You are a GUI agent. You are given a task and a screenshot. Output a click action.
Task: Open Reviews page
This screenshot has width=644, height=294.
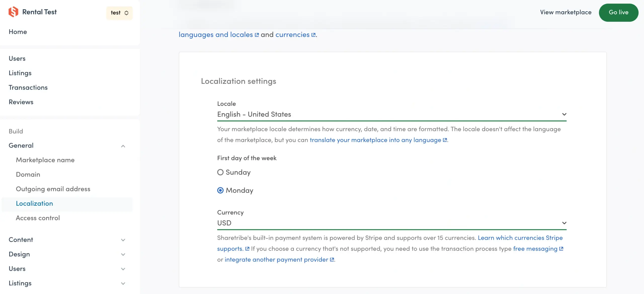(x=21, y=102)
